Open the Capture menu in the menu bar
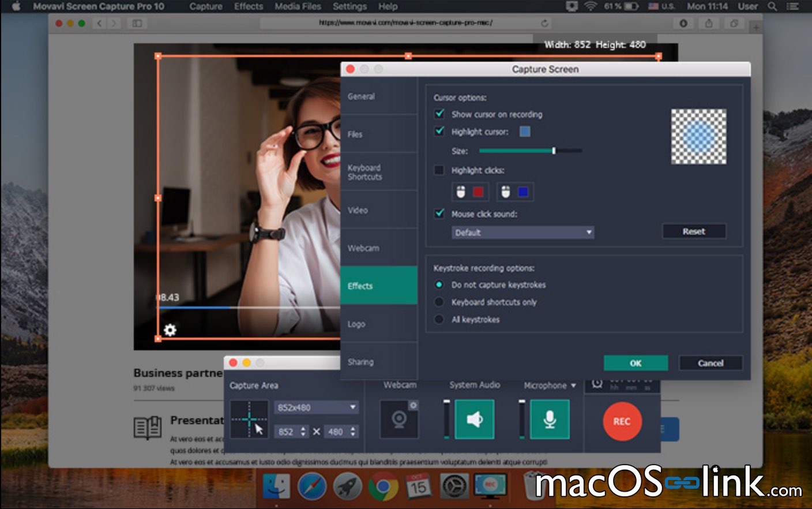The height and width of the screenshot is (509, 812). tap(205, 6)
